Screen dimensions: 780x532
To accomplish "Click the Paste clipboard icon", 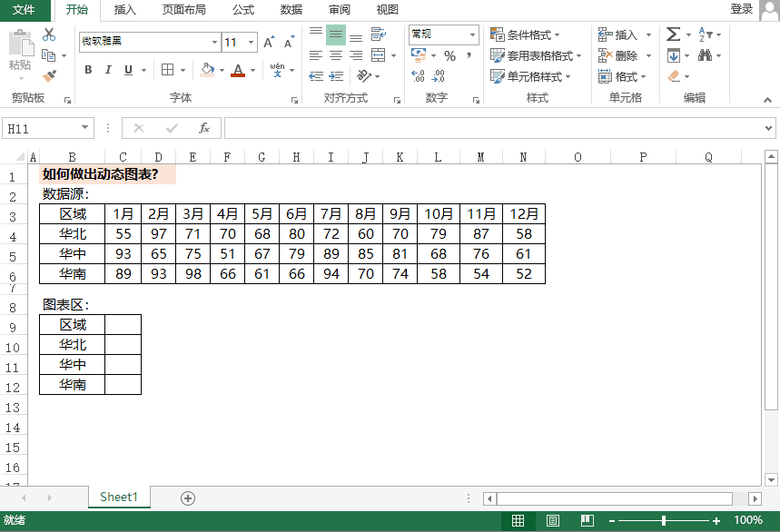I will [x=20, y=43].
